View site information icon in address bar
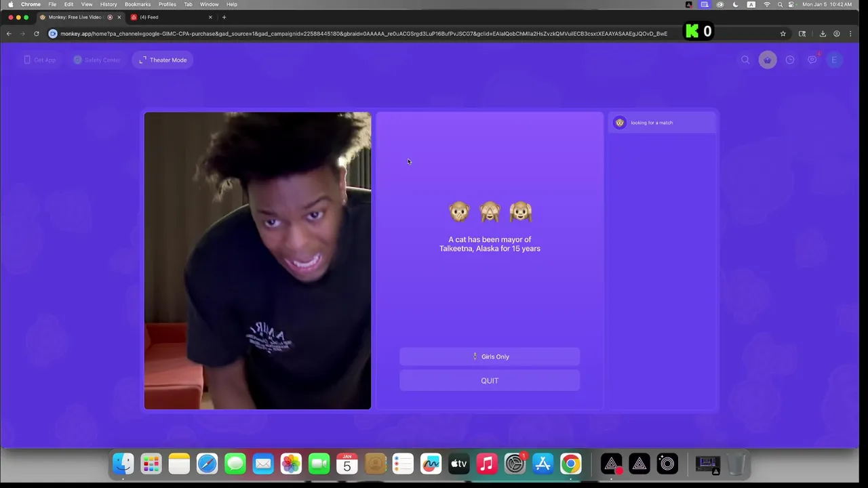This screenshot has height=488, width=868. [53, 33]
